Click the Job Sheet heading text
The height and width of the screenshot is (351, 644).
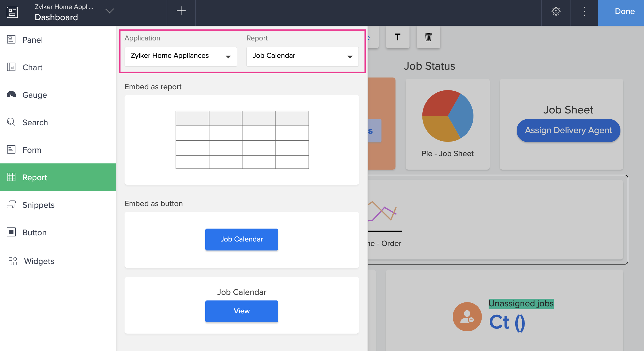pos(568,110)
